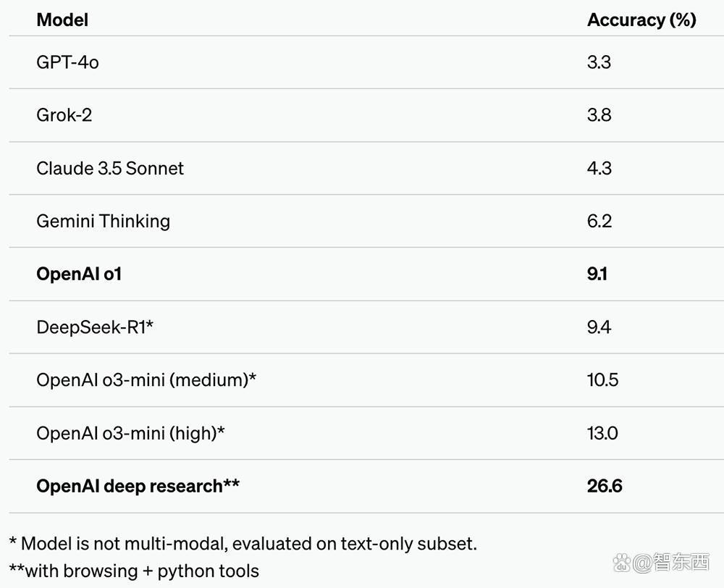Click the 26.6 accuracy value
724x588 pixels.
click(x=605, y=486)
